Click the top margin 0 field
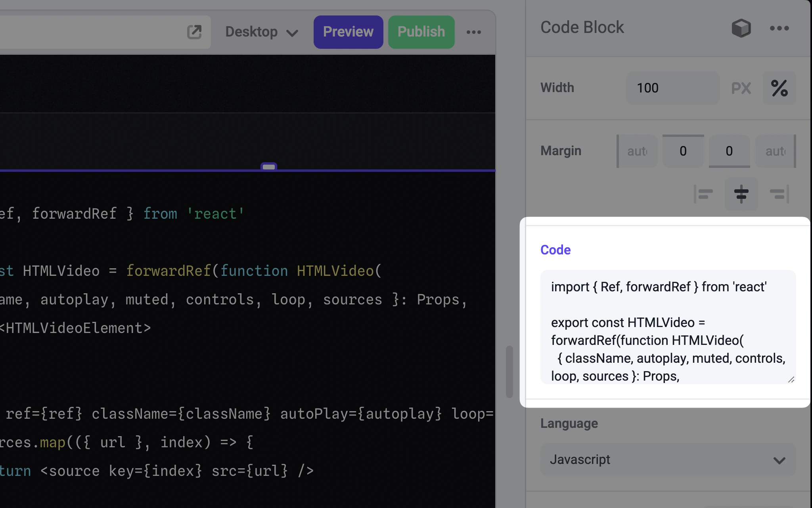Viewport: 812px width, 508px height. pyautogui.click(x=683, y=151)
